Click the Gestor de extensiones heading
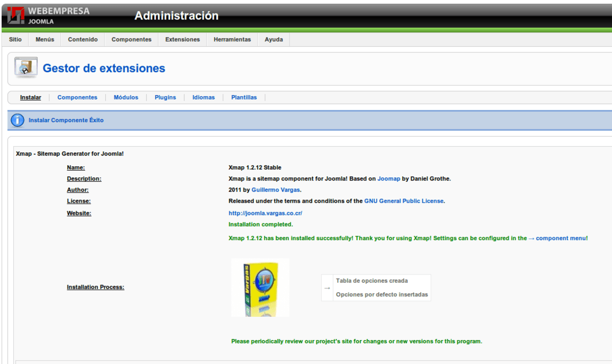The image size is (612, 364). [x=104, y=68]
